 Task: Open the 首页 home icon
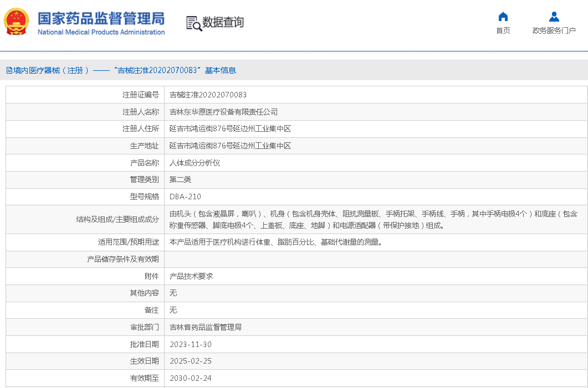(503, 17)
